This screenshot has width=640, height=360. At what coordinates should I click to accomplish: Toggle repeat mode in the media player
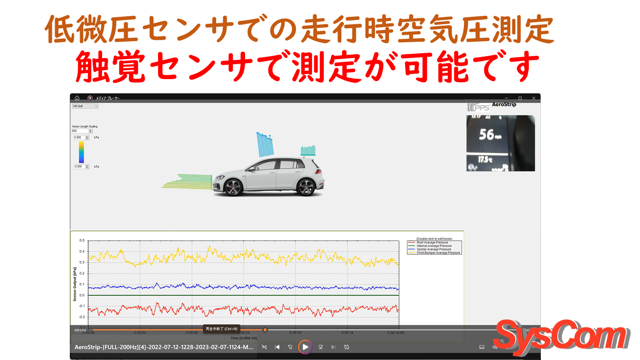[347, 347]
